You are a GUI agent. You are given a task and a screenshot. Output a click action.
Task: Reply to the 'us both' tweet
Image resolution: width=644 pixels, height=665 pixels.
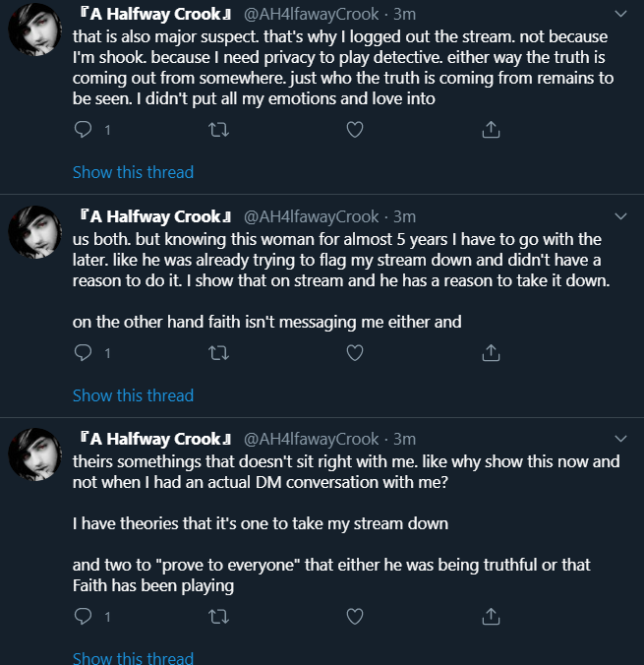click(83, 353)
